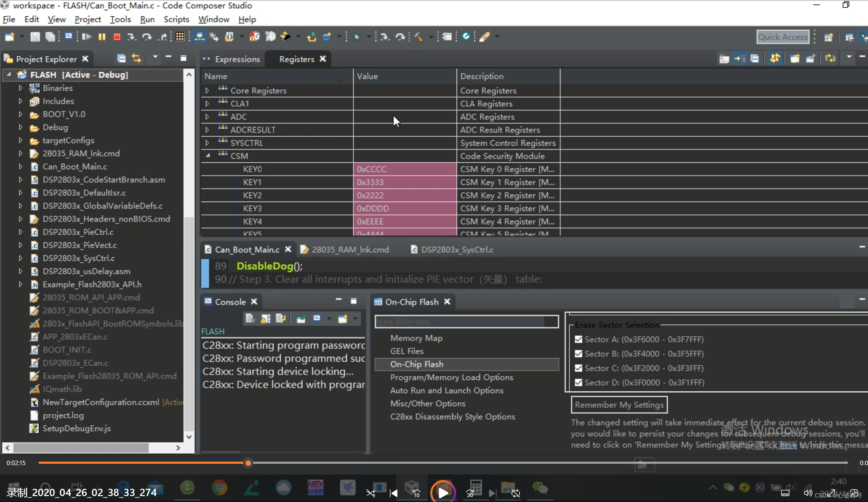Screen dimensions: 868x502
Task: Click Link with Editor icon in Project Explorer
Action: pyautogui.click(x=136, y=58)
